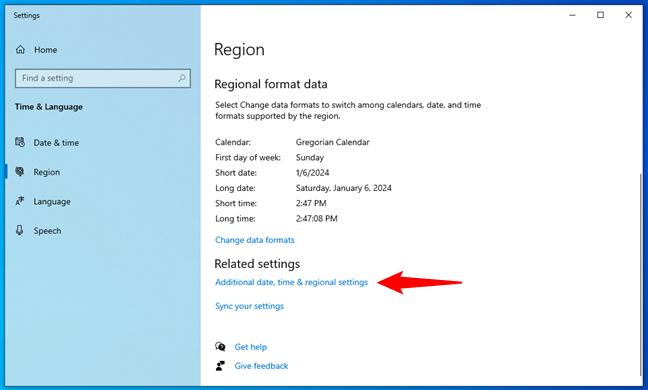Go to Date & time settings
Screen dimensions: 648x390
tap(56, 143)
